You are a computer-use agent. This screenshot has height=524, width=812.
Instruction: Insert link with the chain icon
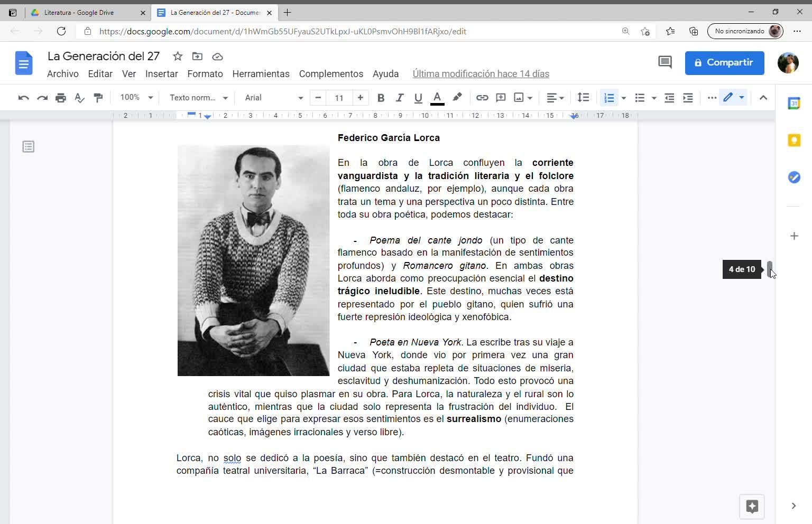[x=482, y=98]
